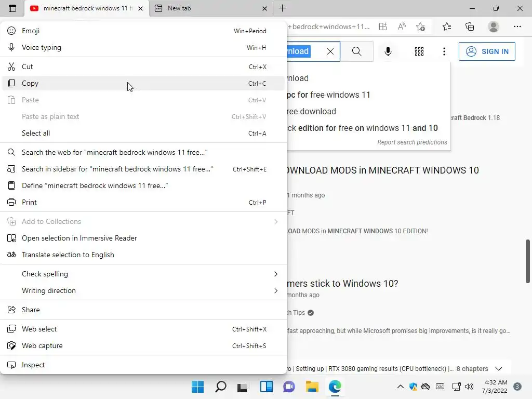Click Cut in the context menu

click(x=143, y=66)
